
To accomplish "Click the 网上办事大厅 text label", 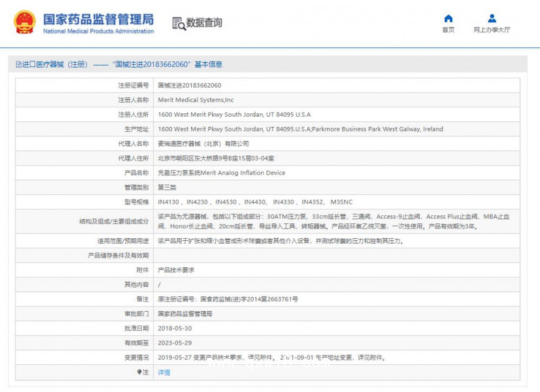I will pos(491,30).
